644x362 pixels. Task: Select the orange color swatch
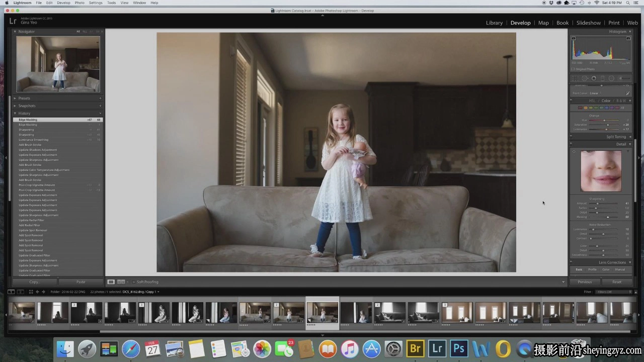point(585,108)
